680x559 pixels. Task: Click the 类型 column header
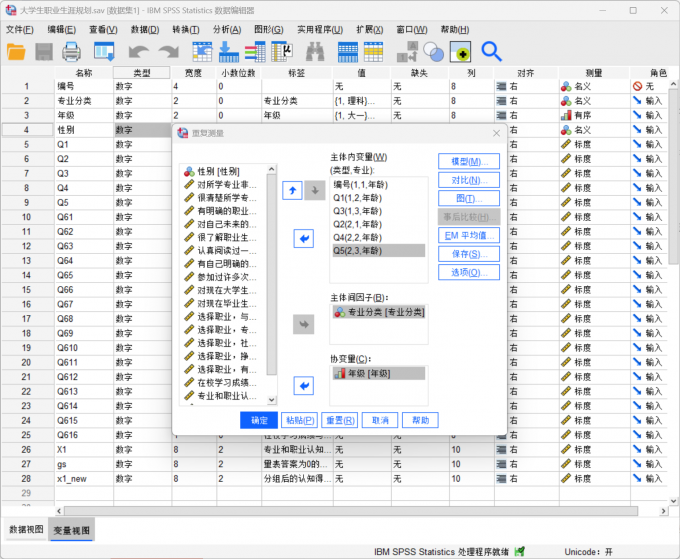point(142,73)
